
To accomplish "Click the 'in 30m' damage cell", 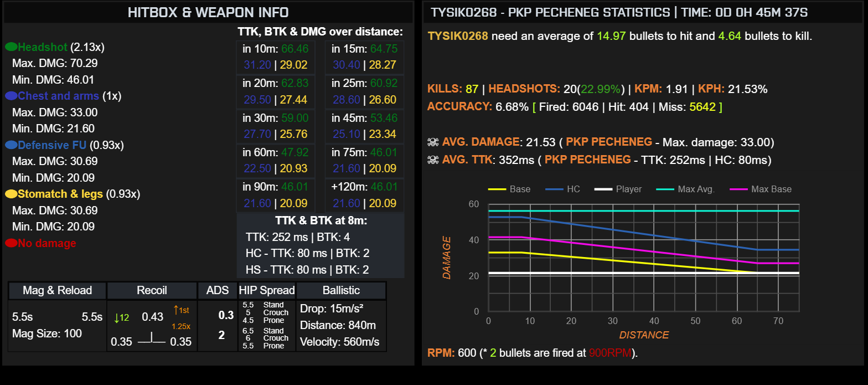I will coord(276,126).
